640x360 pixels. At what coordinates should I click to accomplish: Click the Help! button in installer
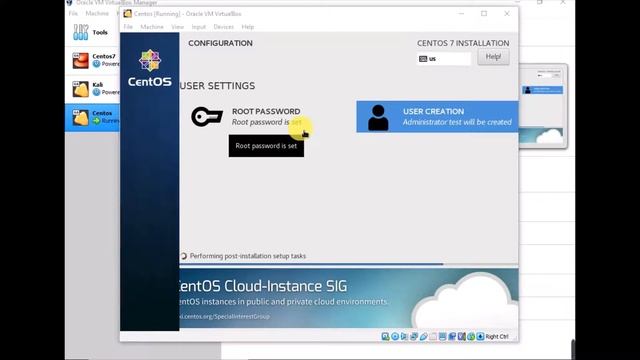[x=493, y=57]
